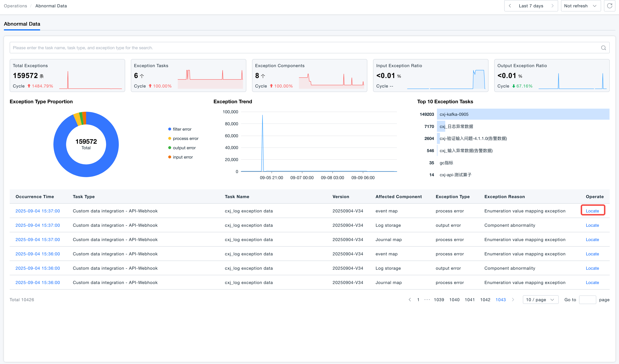The width and height of the screenshot is (619, 364).
Task: Open the Last 7 days range selector
Action: click(x=531, y=6)
